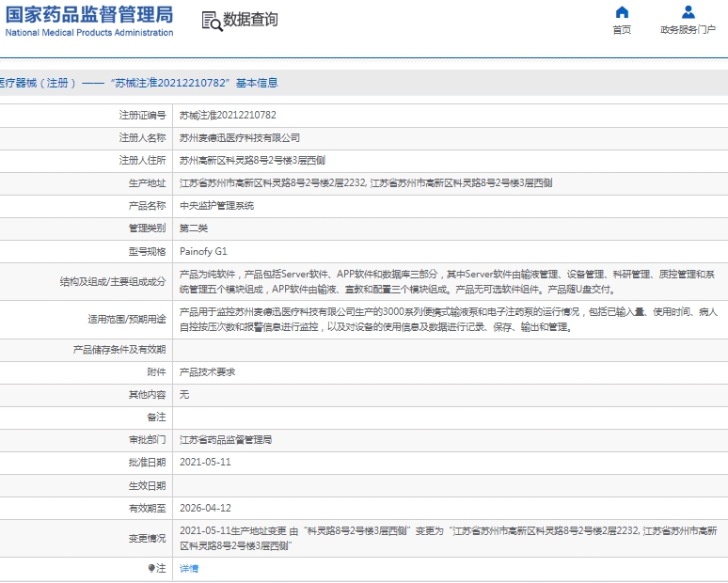
Task: Click the 生产地址 row label
Action: pyautogui.click(x=147, y=182)
